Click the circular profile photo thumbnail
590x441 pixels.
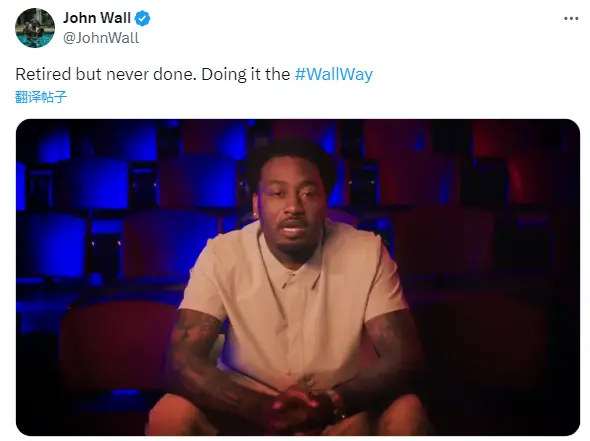coord(35,28)
